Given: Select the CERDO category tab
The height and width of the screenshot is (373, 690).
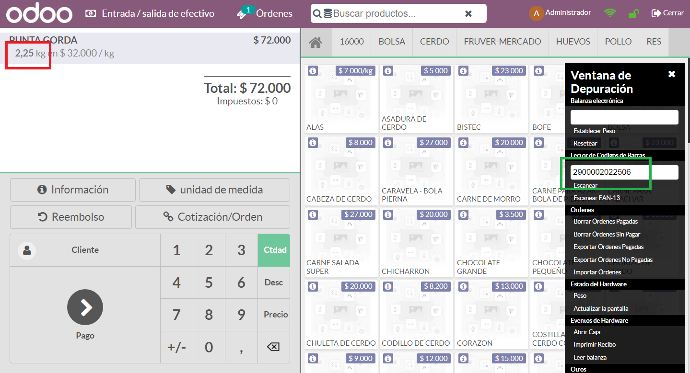Looking at the screenshot, I should point(434,42).
